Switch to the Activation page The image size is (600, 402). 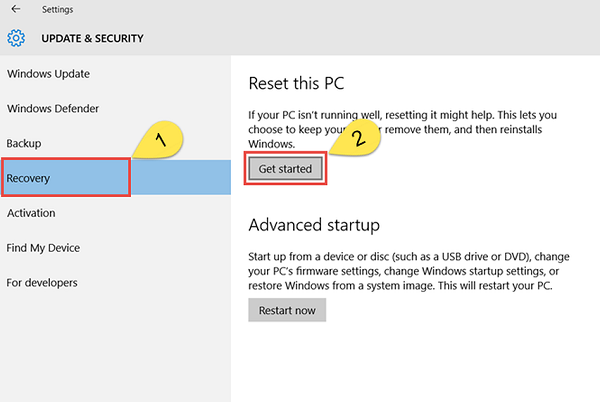pos(31,213)
